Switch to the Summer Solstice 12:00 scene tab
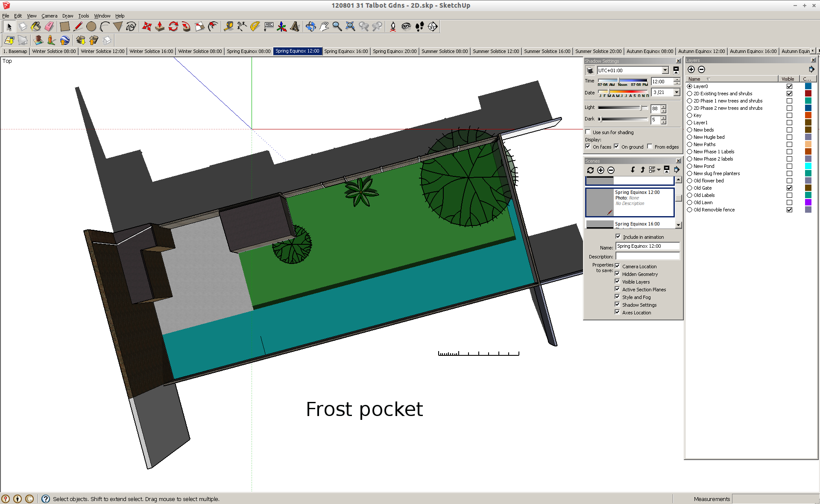This screenshot has width=820, height=504. tap(496, 51)
